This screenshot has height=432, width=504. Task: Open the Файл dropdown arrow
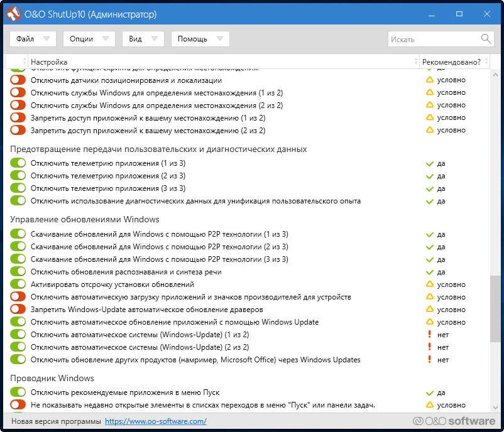pyautogui.click(x=47, y=39)
